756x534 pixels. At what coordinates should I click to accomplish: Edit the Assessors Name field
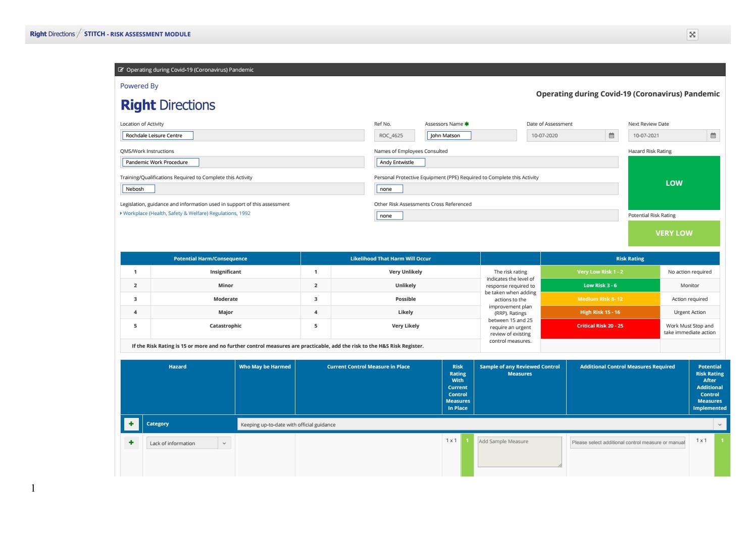click(448, 135)
